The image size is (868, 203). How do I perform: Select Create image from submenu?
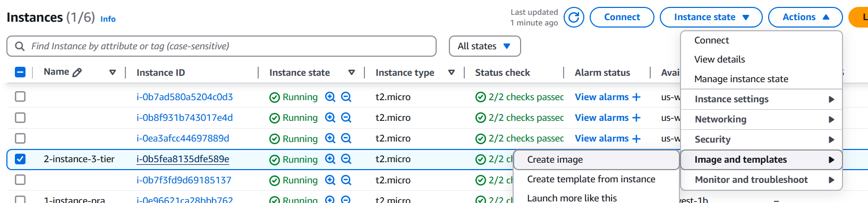coord(597,160)
